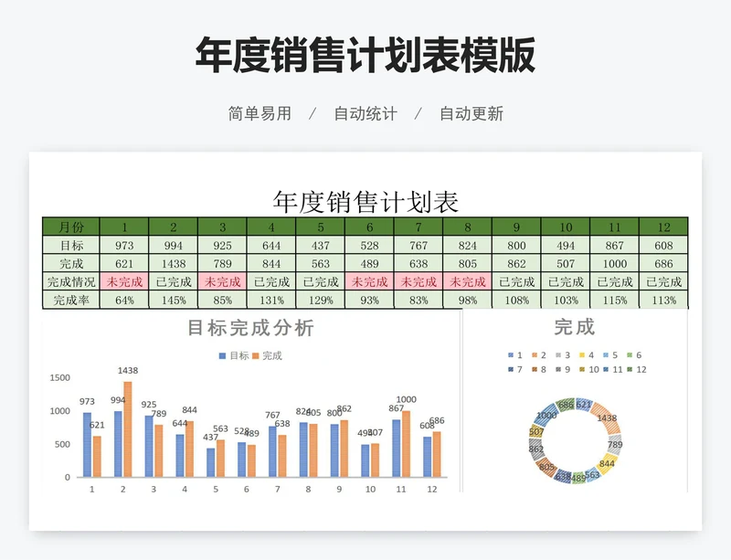This screenshot has width=731, height=560.
Task: Select the 108% completion rate cell
Action: coord(517,300)
